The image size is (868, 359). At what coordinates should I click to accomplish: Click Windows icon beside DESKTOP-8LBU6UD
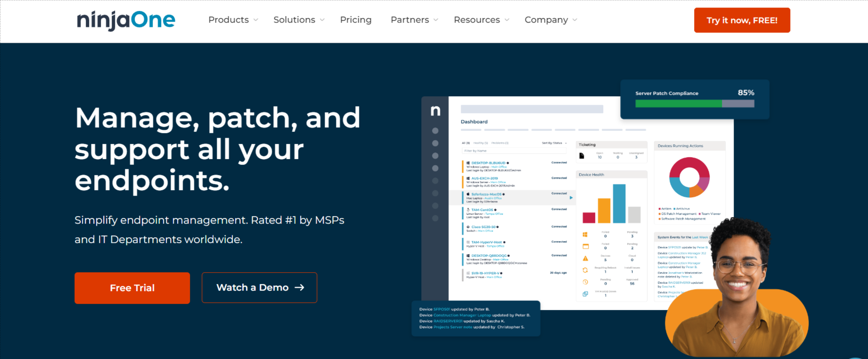(x=468, y=163)
